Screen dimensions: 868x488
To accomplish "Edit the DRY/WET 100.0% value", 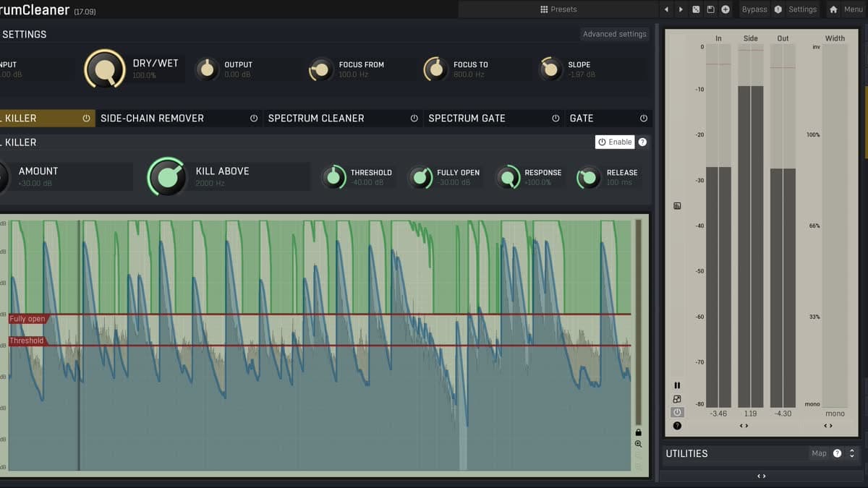I will [144, 75].
